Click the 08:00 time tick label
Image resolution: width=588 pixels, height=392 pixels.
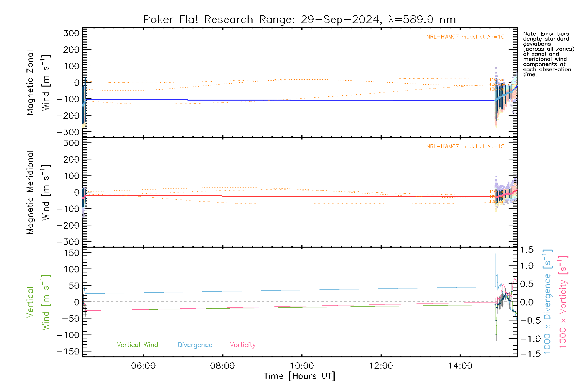click(222, 366)
